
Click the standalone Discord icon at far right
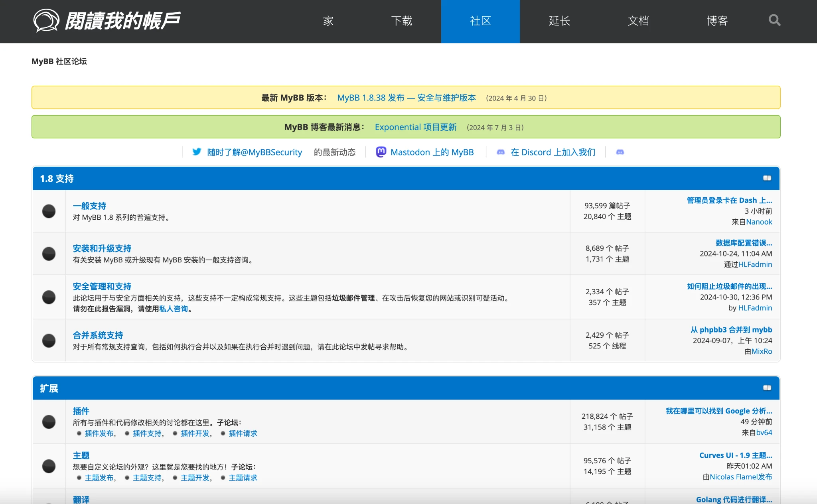620,152
